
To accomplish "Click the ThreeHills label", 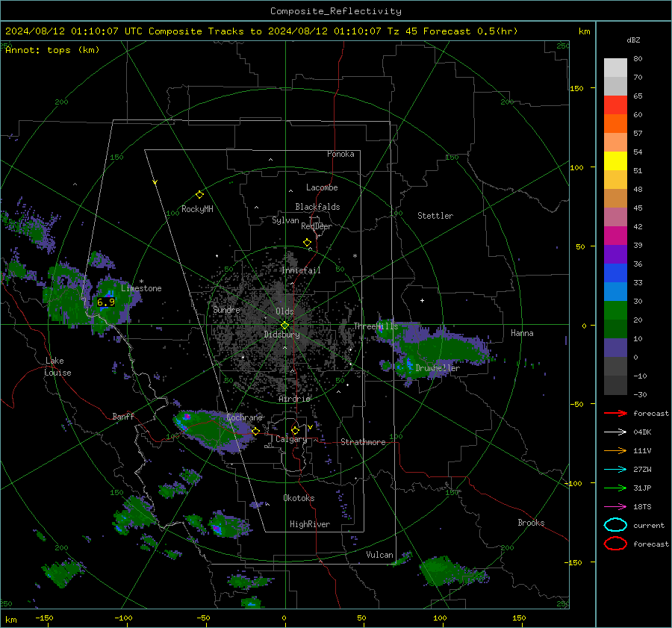I will [x=376, y=326].
